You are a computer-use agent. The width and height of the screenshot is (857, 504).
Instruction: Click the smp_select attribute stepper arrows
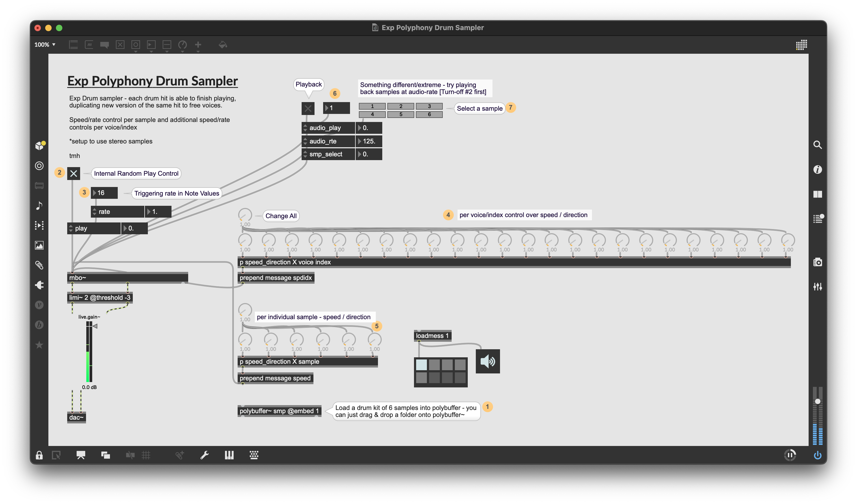305,154
